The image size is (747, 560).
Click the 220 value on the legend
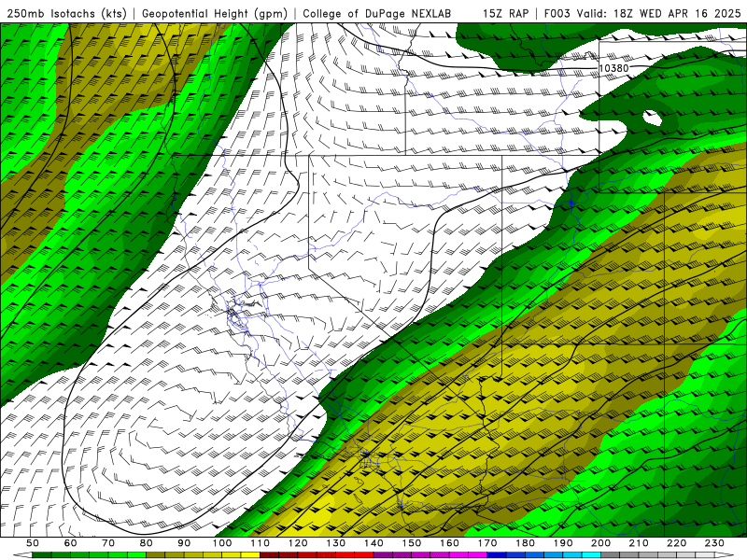[676, 543]
